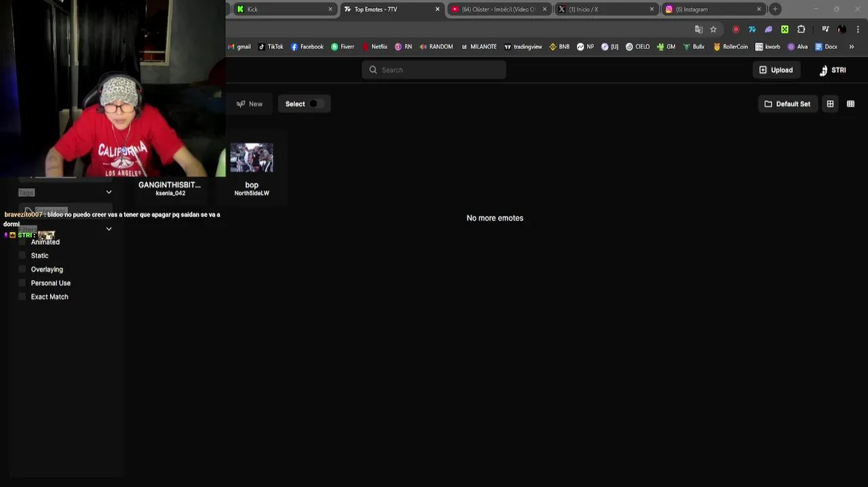
Task: Show more bookmarks with the chevron
Action: [851, 47]
